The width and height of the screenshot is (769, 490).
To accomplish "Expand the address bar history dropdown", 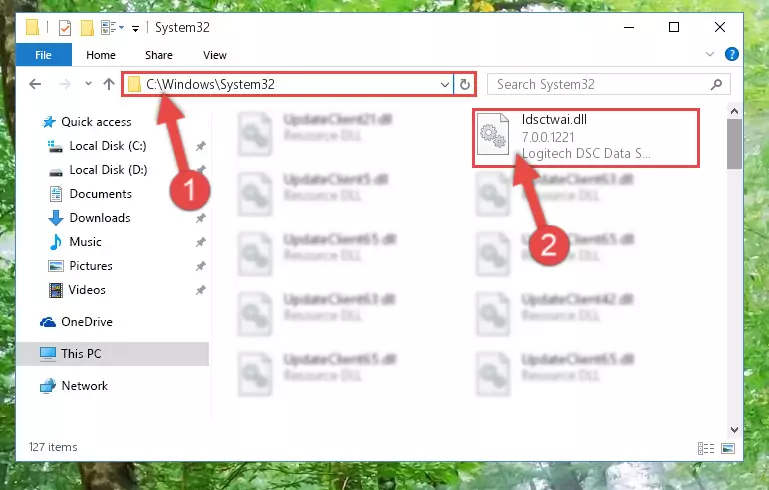I will coord(445,85).
